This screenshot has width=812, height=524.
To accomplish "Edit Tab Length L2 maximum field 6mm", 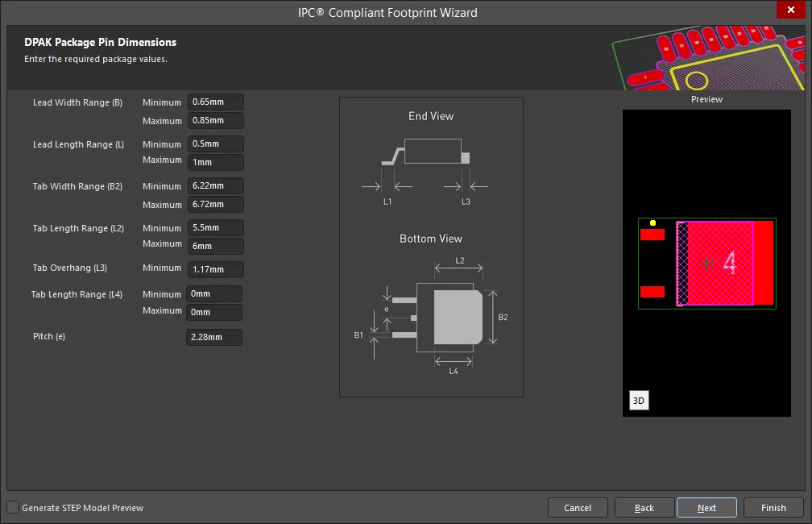I will (215, 246).
